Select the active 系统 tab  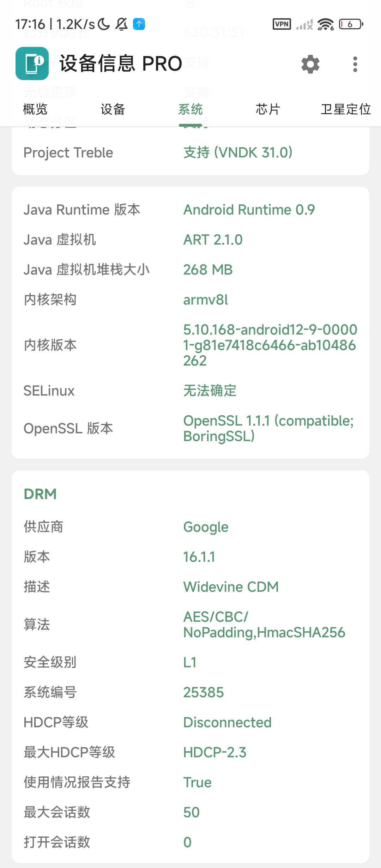[x=190, y=109]
